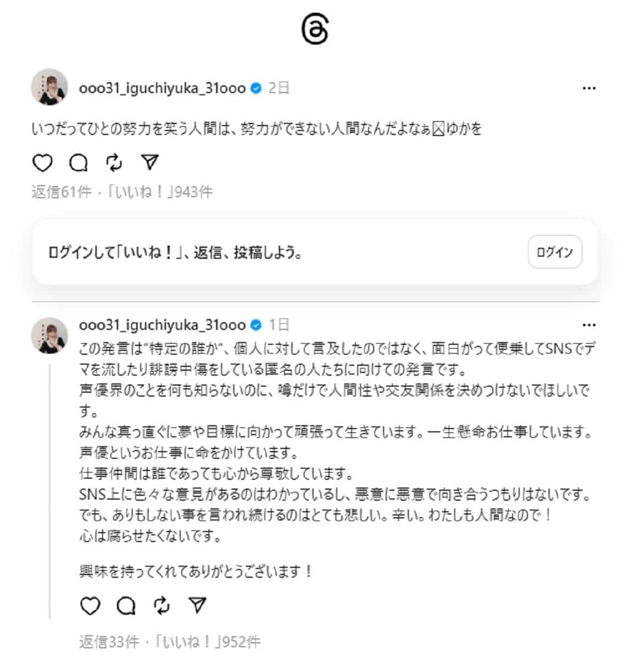630x672 pixels.
Task: Open profile avatar of first post
Action: coord(50,87)
